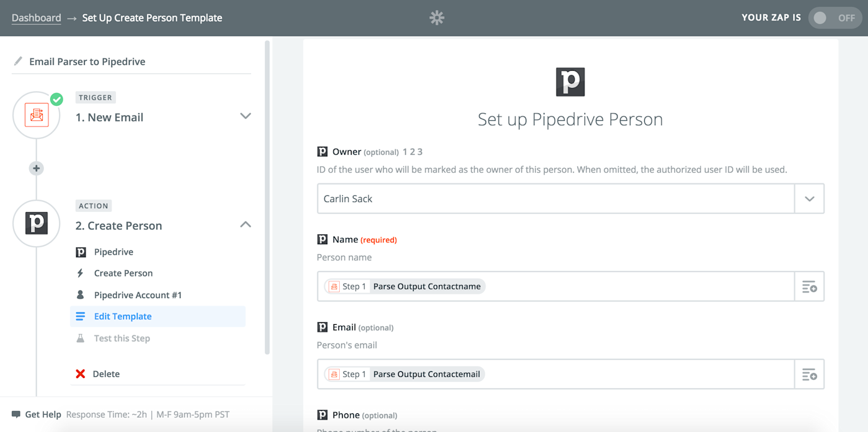Click the plus icon to add a step
The width and height of the screenshot is (868, 432).
[37, 168]
